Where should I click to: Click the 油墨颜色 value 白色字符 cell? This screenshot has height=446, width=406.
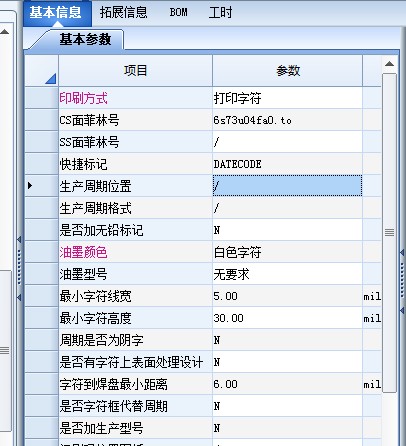click(287, 252)
